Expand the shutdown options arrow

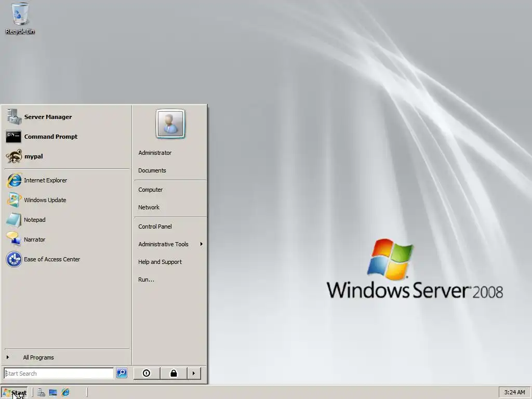pyautogui.click(x=194, y=373)
